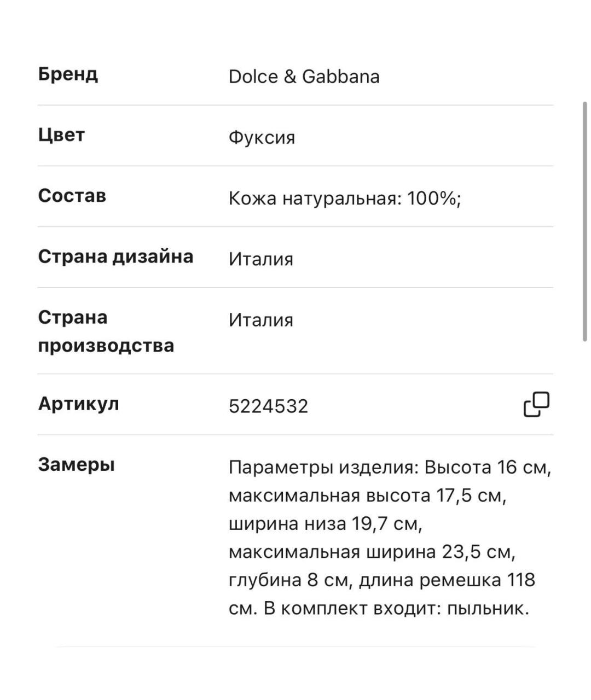
Task: Click the Цвет label
Action: [61, 135]
